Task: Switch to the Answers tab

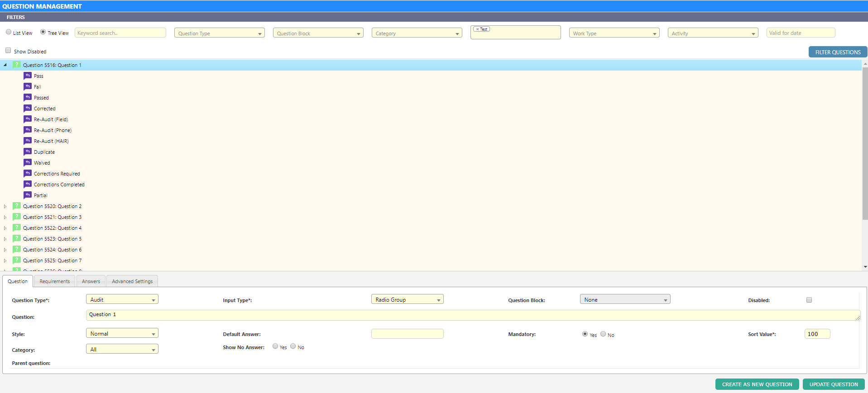Action: click(91, 281)
